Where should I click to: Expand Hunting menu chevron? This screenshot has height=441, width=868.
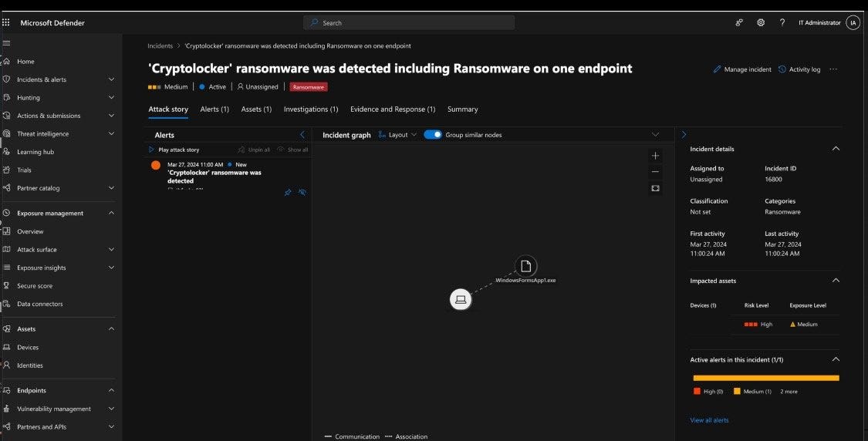[111, 97]
